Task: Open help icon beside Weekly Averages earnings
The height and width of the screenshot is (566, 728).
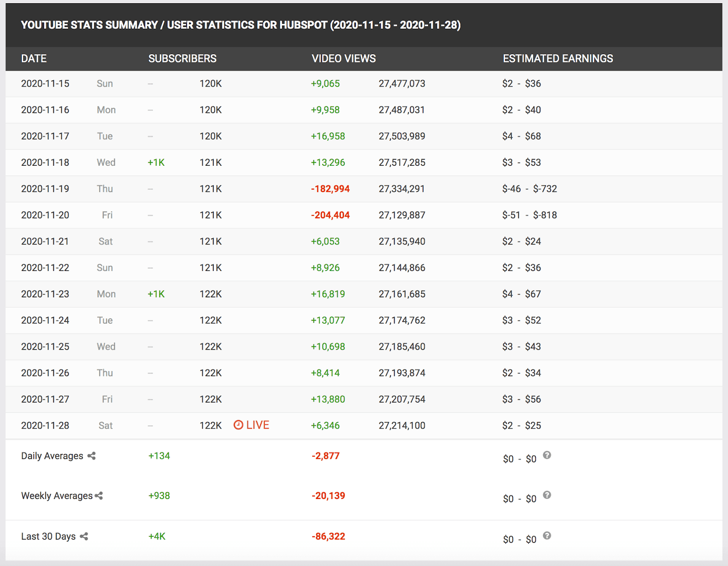Action: [547, 495]
